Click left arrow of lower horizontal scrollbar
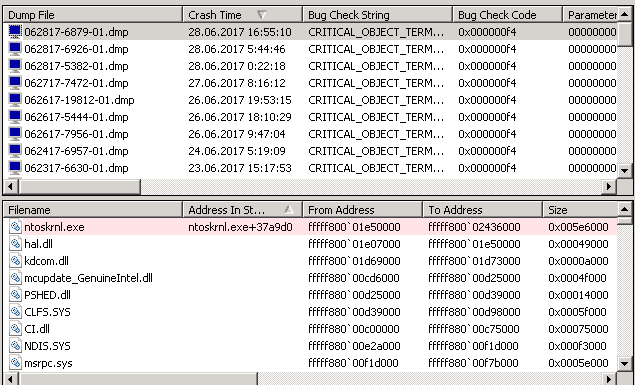This screenshot has width=635, height=385. 11,380
